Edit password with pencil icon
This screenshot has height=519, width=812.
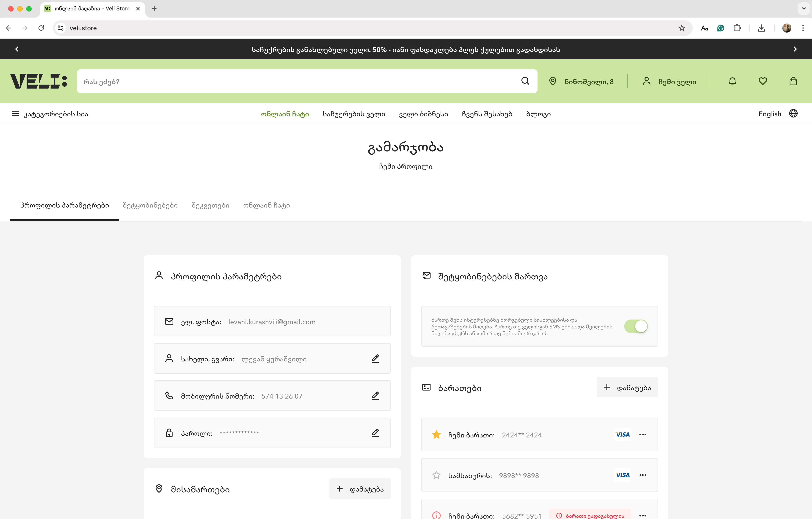(x=375, y=433)
